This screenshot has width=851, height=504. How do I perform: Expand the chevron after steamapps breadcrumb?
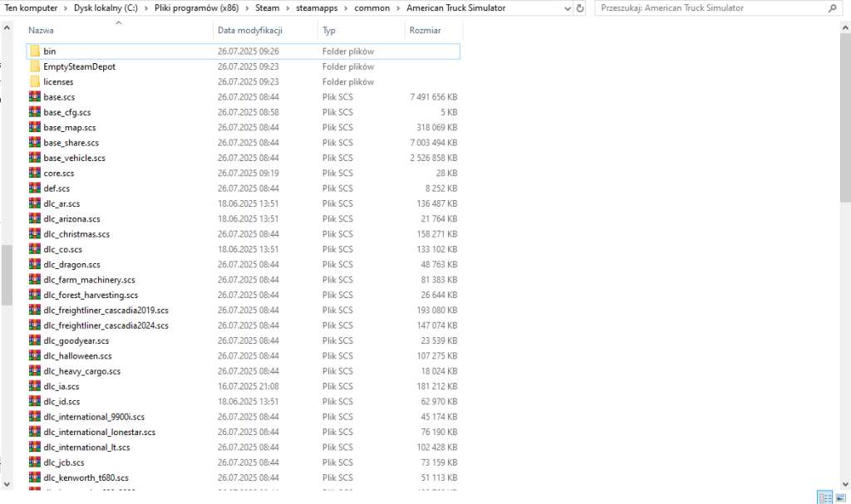[x=346, y=8]
